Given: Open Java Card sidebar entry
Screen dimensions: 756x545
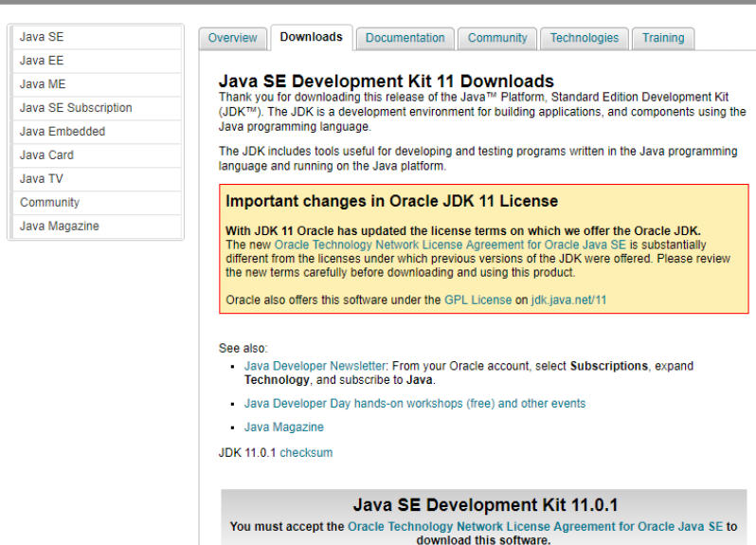Looking at the screenshot, I should pyautogui.click(x=46, y=155).
